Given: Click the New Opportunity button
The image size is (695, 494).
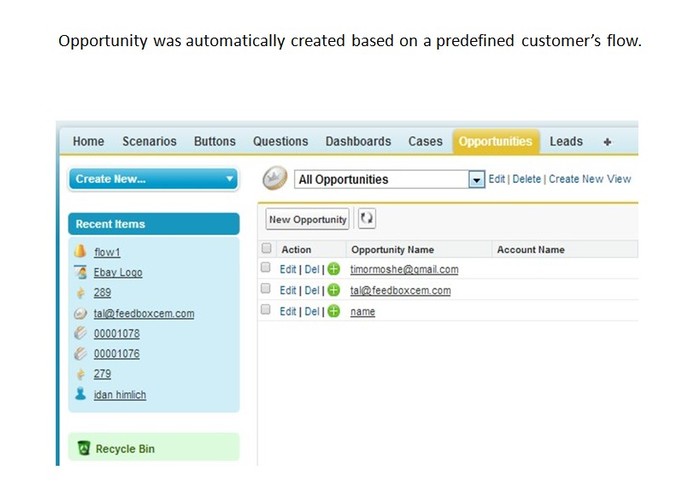Looking at the screenshot, I should click(x=307, y=219).
